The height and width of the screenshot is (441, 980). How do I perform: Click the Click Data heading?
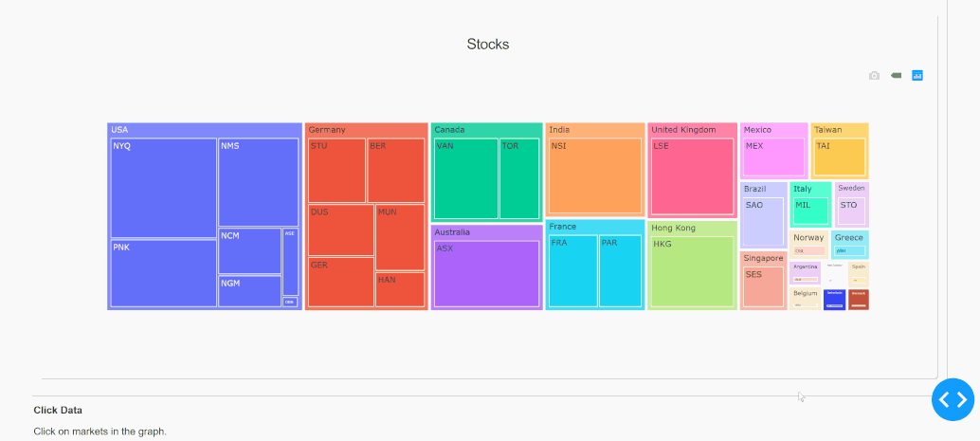click(58, 411)
